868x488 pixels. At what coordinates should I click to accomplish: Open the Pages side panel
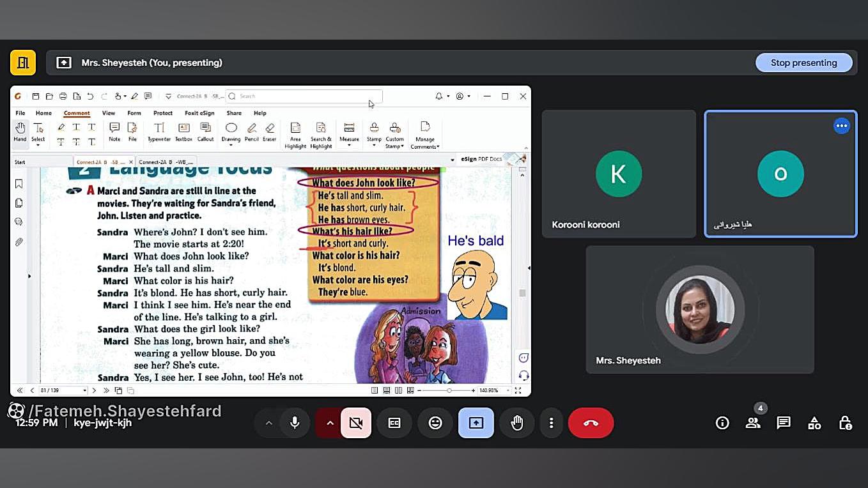coord(19,203)
